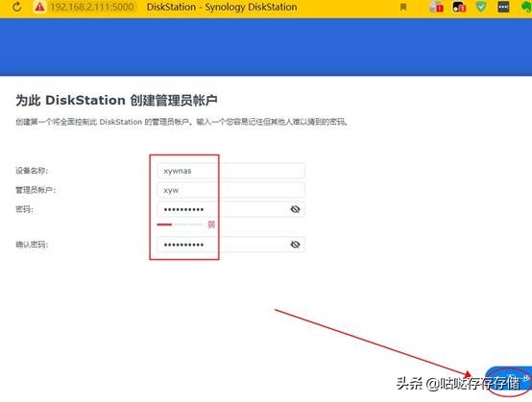Show password with eye icon in 密码 field
The width and height of the screenshot is (532, 402).
295,209
